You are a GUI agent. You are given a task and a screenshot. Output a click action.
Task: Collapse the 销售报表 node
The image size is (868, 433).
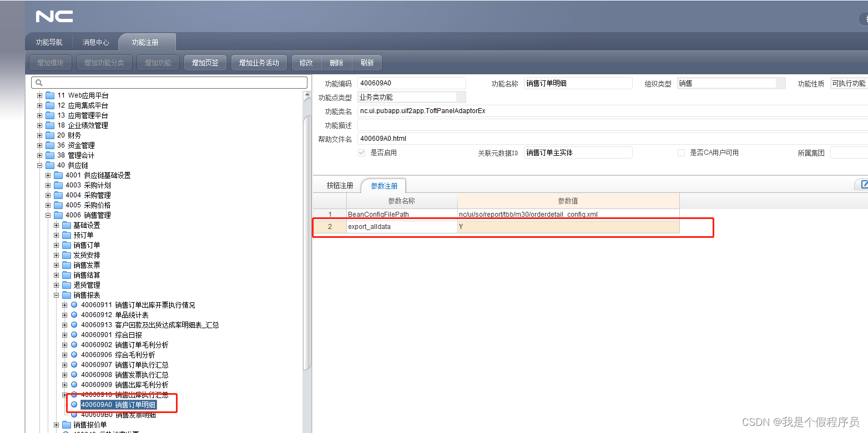pyautogui.click(x=56, y=295)
